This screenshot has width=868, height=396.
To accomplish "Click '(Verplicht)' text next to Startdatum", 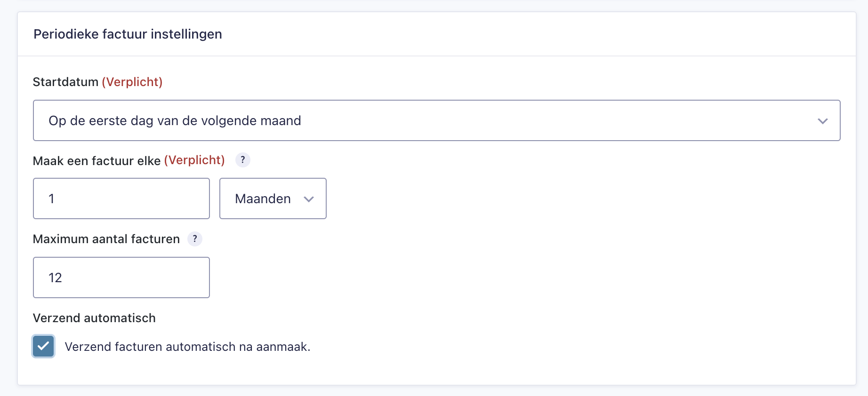I will coord(132,82).
